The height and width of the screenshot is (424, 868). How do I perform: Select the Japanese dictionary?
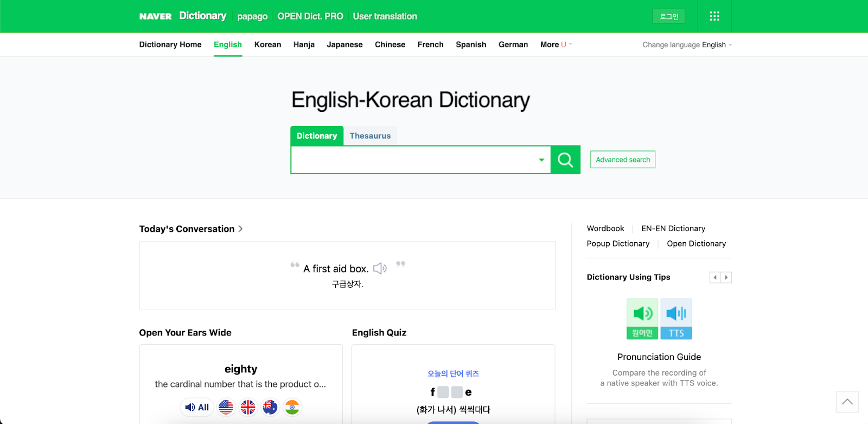click(x=344, y=45)
